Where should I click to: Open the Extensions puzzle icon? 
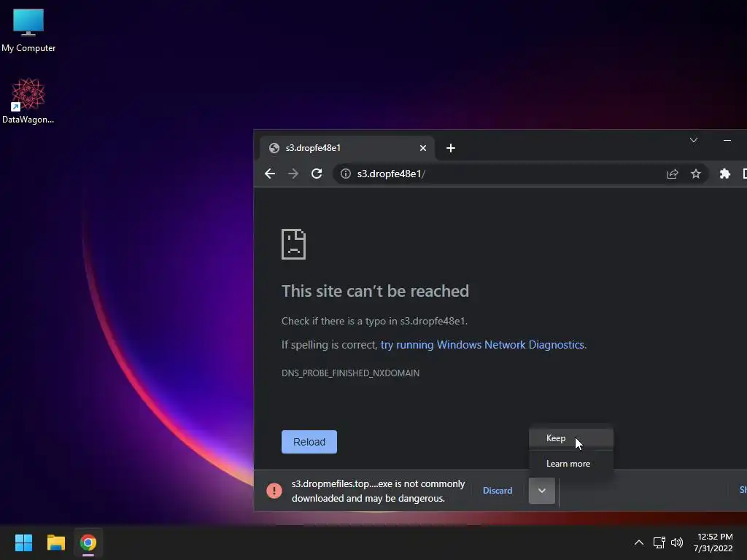(724, 174)
